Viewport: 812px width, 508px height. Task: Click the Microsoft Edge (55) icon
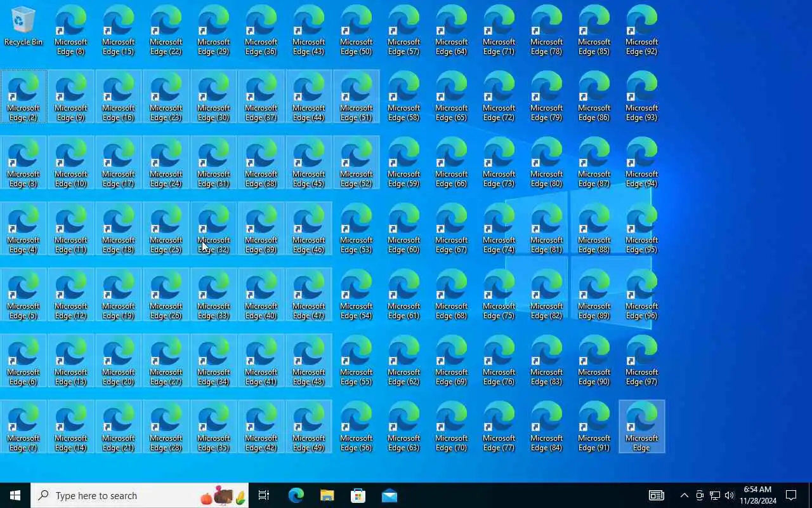click(357, 361)
